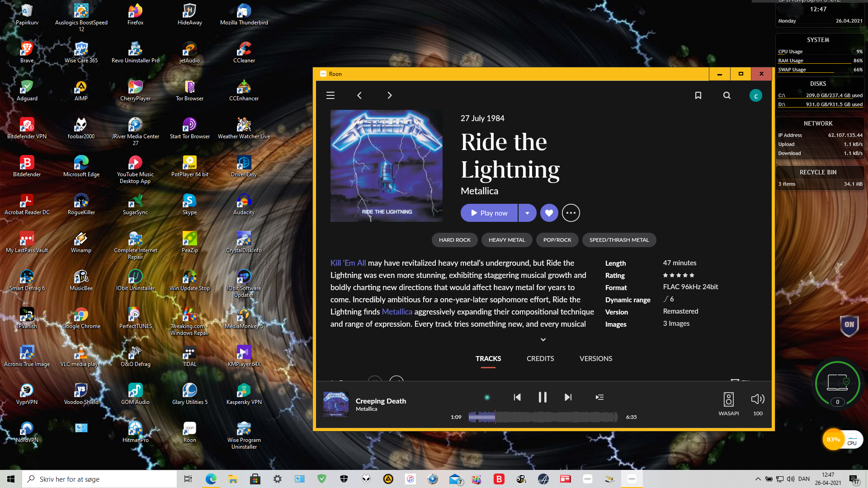Switch to the CREDITS tab

pyautogui.click(x=540, y=358)
